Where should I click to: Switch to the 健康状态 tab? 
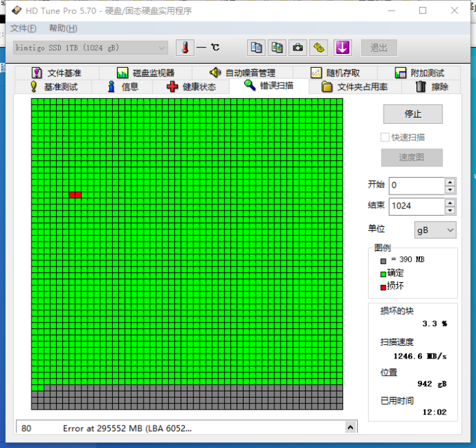[191, 87]
